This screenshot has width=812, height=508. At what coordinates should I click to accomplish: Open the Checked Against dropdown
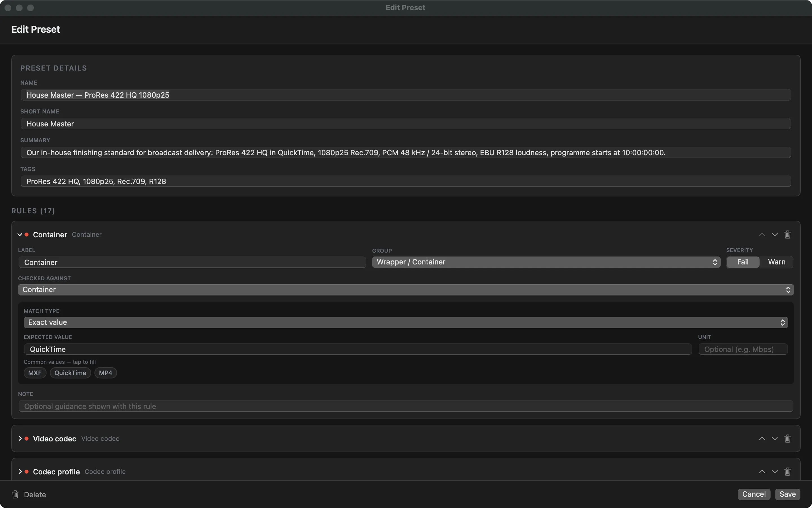[406, 290]
